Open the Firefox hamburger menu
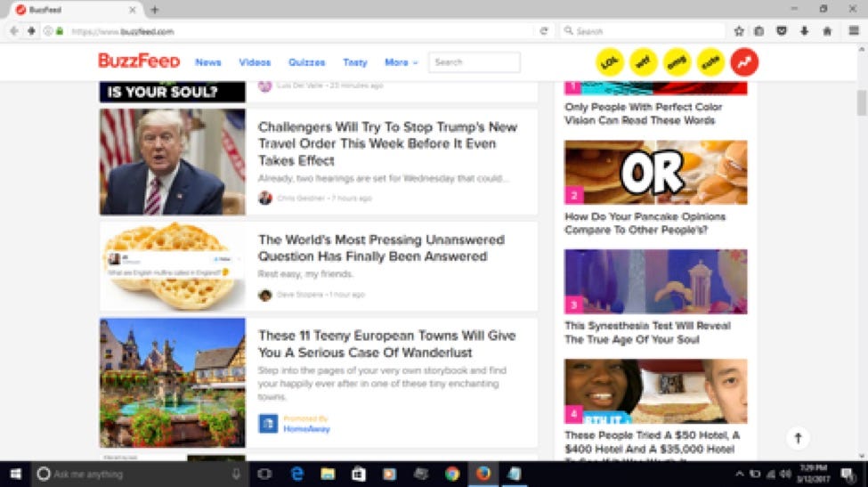Screen dimensions: 868x487 tap(854, 31)
